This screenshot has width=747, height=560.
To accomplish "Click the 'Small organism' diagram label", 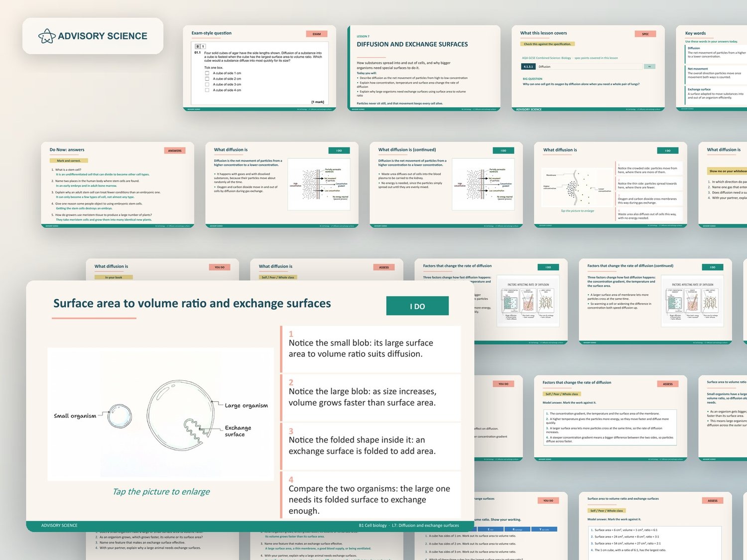I will pos(75,416).
